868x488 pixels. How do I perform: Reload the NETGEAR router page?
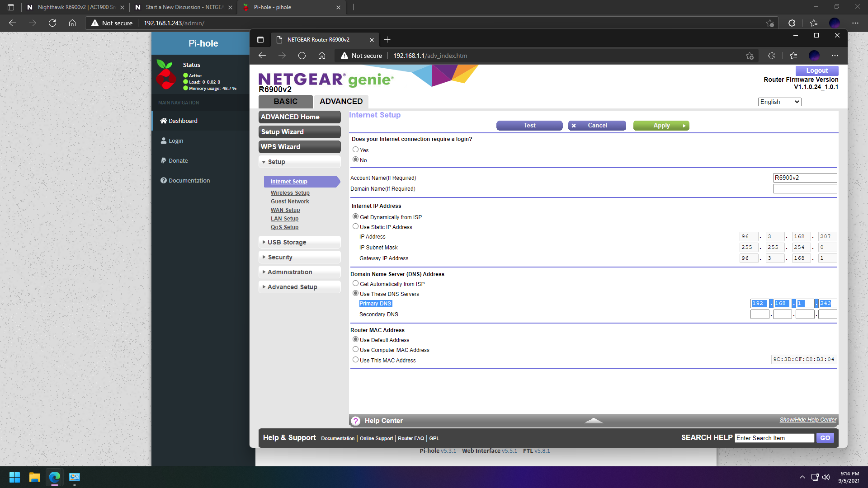[x=302, y=56]
